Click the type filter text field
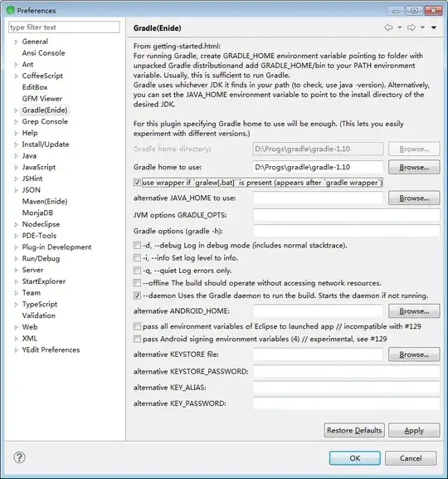This screenshot has height=479, width=448. [x=64, y=27]
